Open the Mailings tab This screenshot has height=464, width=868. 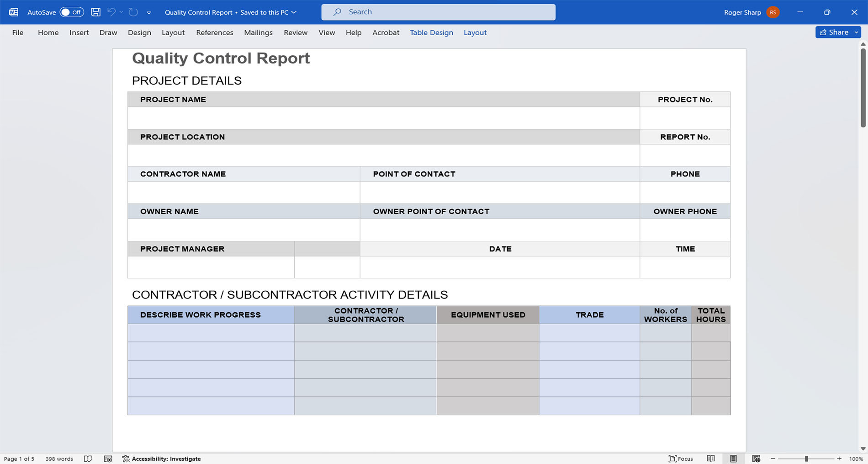[x=258, y=32]
